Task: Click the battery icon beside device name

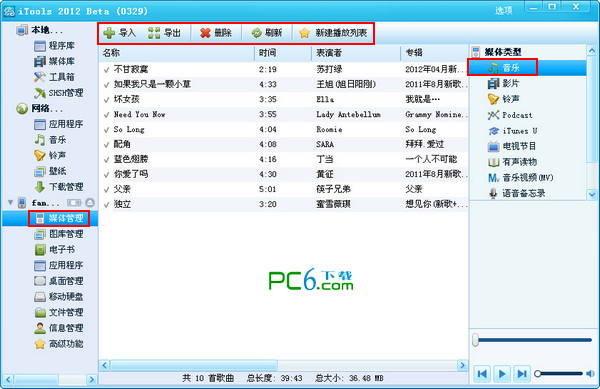Action: tap(74, 202)
